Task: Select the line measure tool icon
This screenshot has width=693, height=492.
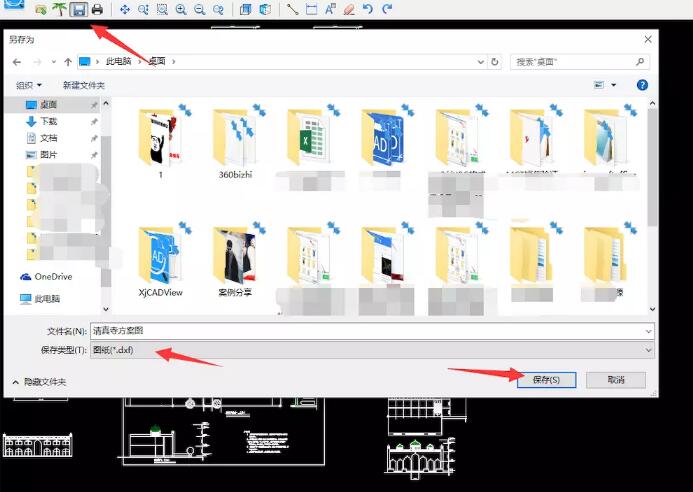Action: point(292,9)
